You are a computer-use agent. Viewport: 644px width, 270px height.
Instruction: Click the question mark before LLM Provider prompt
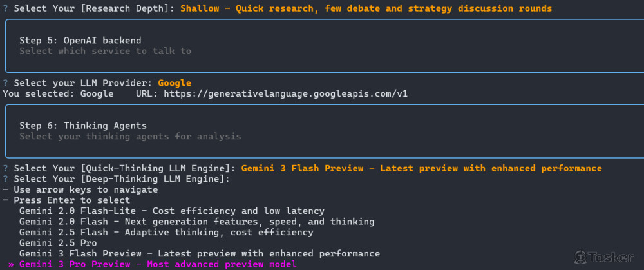(x=5, y=83)
